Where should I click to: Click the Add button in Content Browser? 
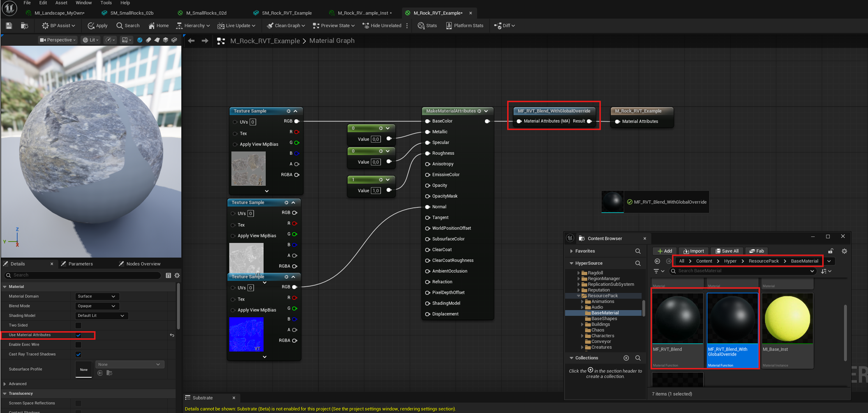[x=665, y=251]
